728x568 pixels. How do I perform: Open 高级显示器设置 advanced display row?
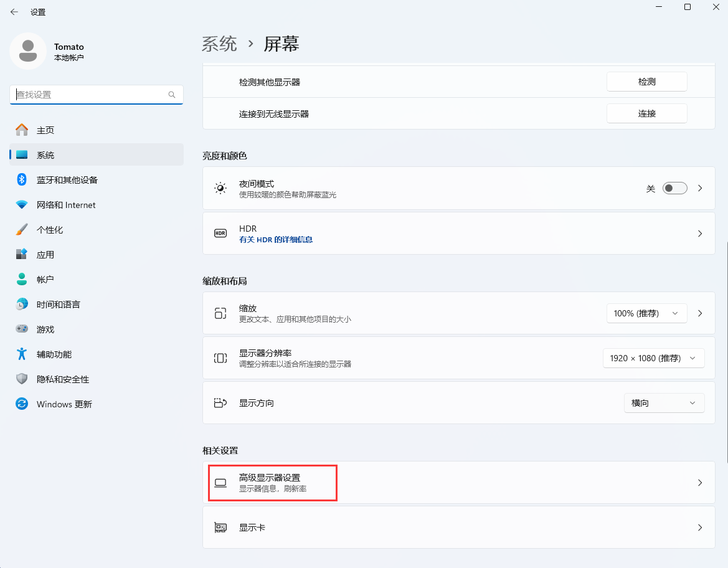pyautogui.click(x=458, y=483)
